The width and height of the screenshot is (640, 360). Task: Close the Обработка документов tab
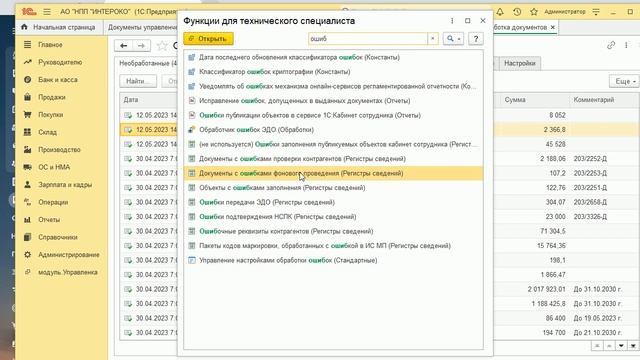coord(553,27)
